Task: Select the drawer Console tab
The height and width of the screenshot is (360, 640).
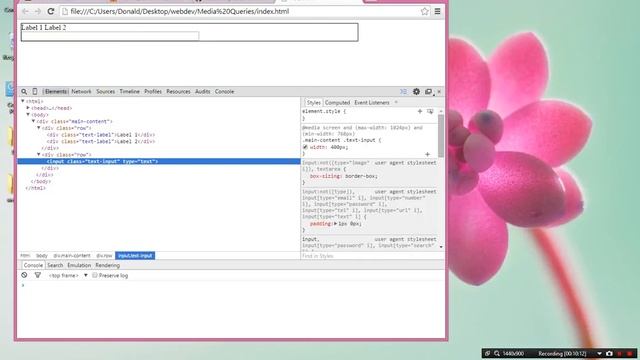Action: coord(33,265)
